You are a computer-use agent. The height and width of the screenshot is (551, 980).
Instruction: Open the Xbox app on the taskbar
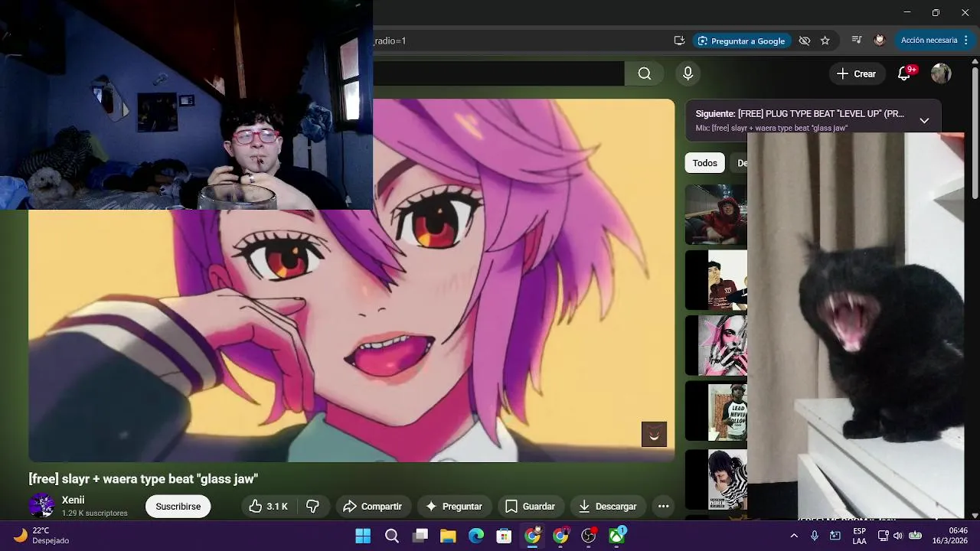tap(616, 536)
